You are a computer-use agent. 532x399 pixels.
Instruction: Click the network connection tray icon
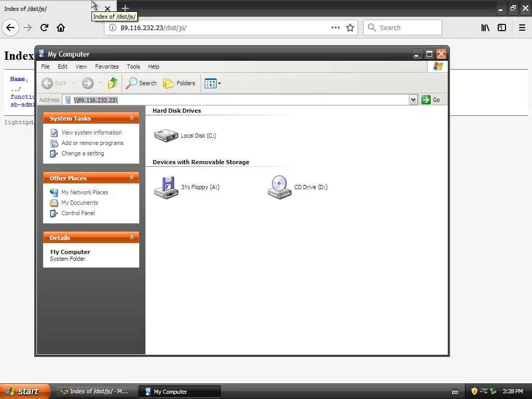[484, 391]
